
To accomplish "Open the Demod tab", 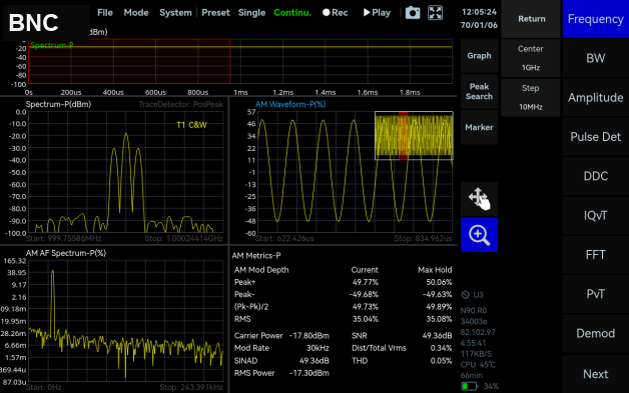I will click(596, 333).
